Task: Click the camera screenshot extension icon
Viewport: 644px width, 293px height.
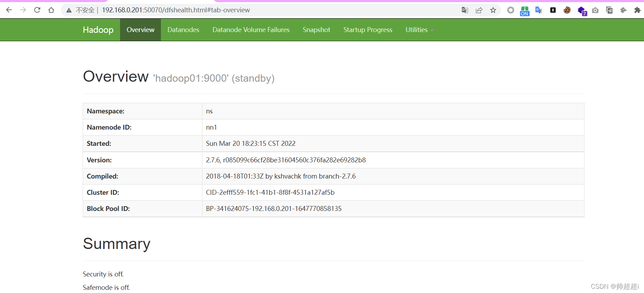Action: [595, 10]
